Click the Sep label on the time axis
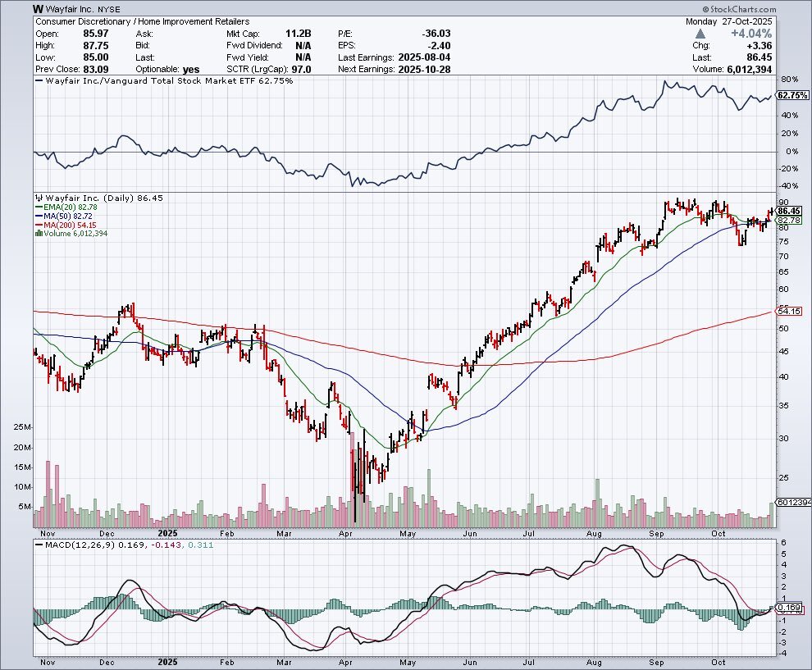Image resolution: width=812 pixels, height=670 pixels. pyautogui.click(x=656, y=661)
